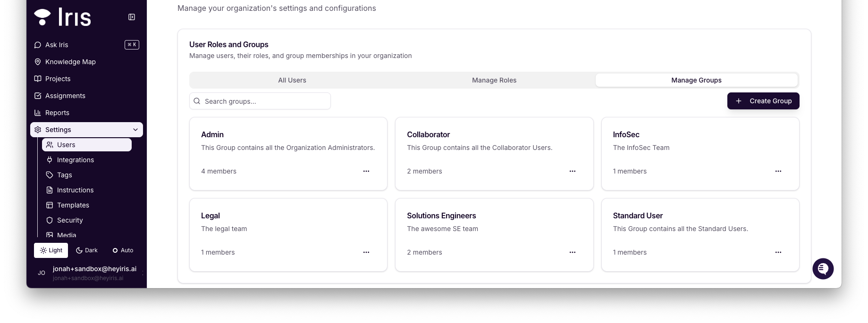Switch to the Manage Roles tab
The height and width of the screenshot is (323, 868).
coord(494,80)
